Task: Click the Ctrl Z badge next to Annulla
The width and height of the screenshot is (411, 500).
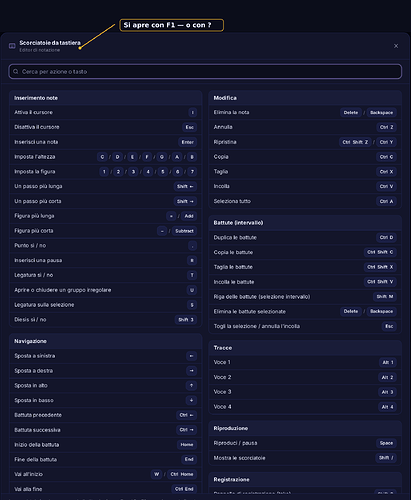Action: coord(386,127)
